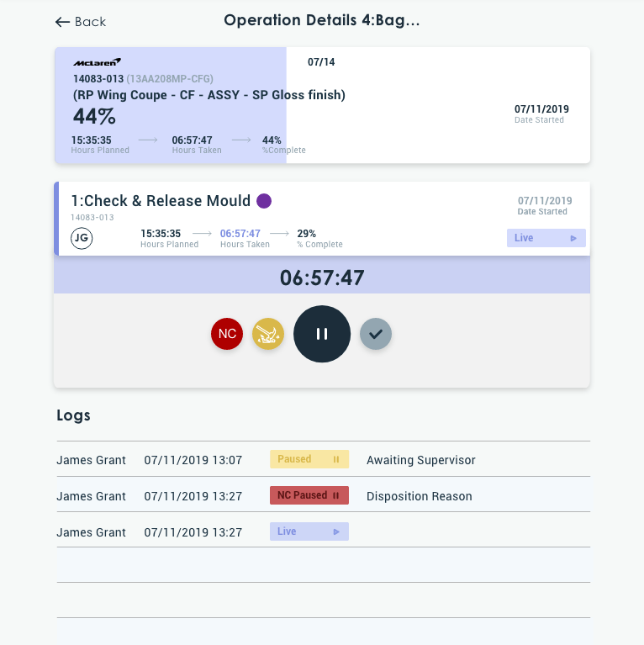Click '07/11/2019' Date Started in top card
The width and height of the screenshot is (644, 645).
click(541, 109)
